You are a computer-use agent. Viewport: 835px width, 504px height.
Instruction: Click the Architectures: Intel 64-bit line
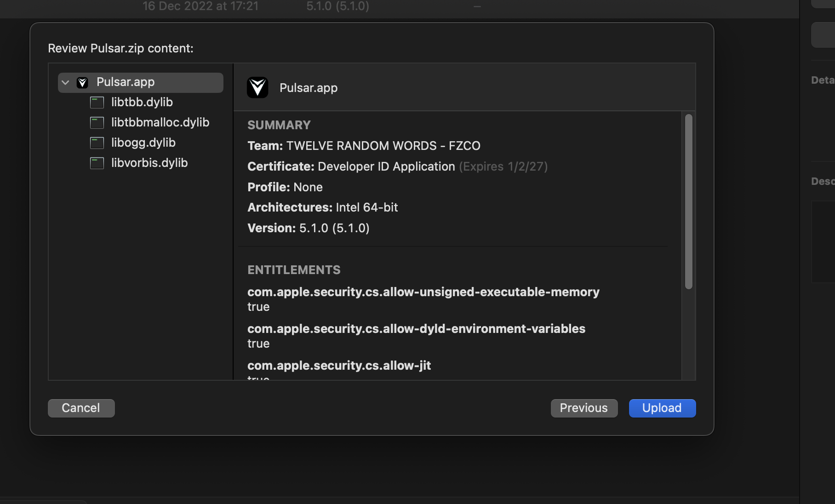322,207
